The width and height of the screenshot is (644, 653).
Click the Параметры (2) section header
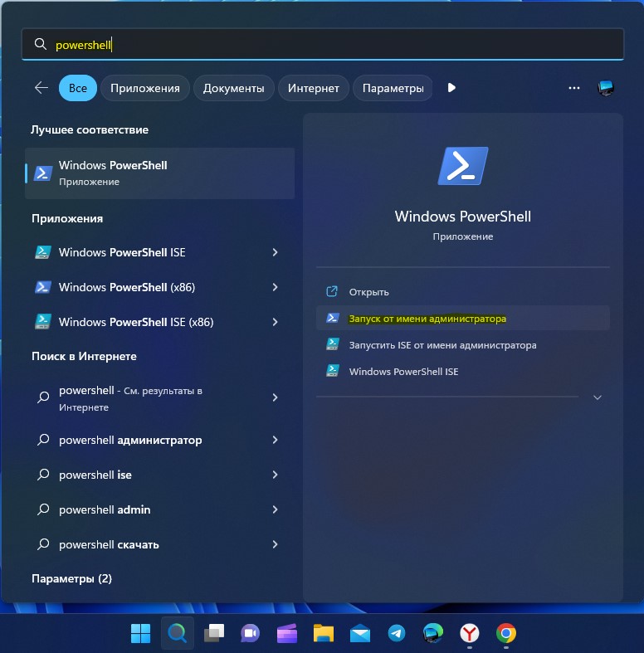coord(71,578)
